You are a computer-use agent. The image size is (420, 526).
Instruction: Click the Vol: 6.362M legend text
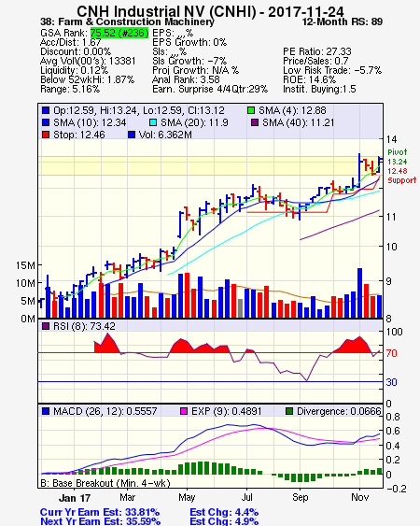165,135
